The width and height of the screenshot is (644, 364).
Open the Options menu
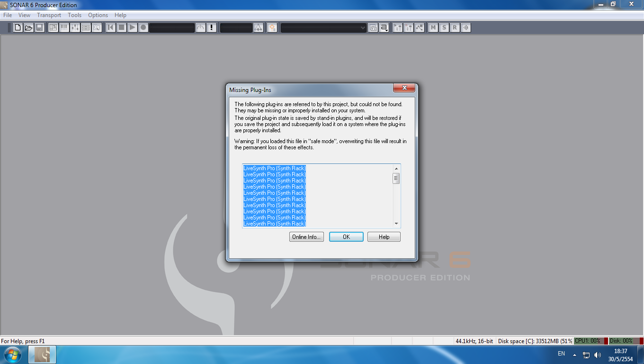(98, 15)
